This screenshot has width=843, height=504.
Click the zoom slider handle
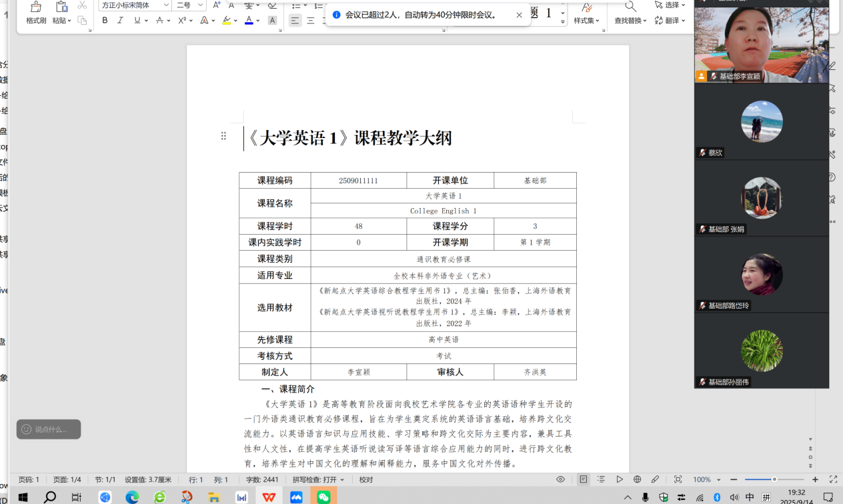coord(774,479)
